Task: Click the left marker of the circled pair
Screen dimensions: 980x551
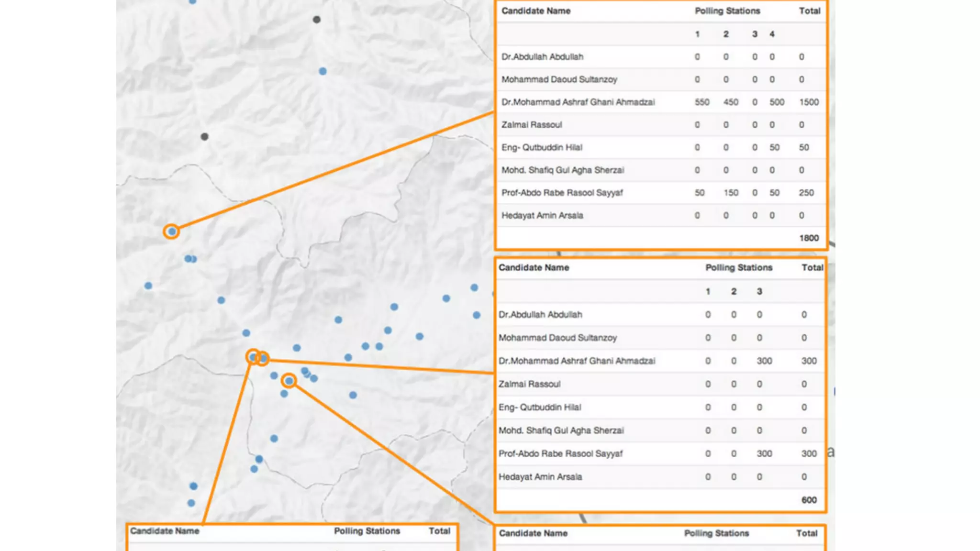Action: 253,357
